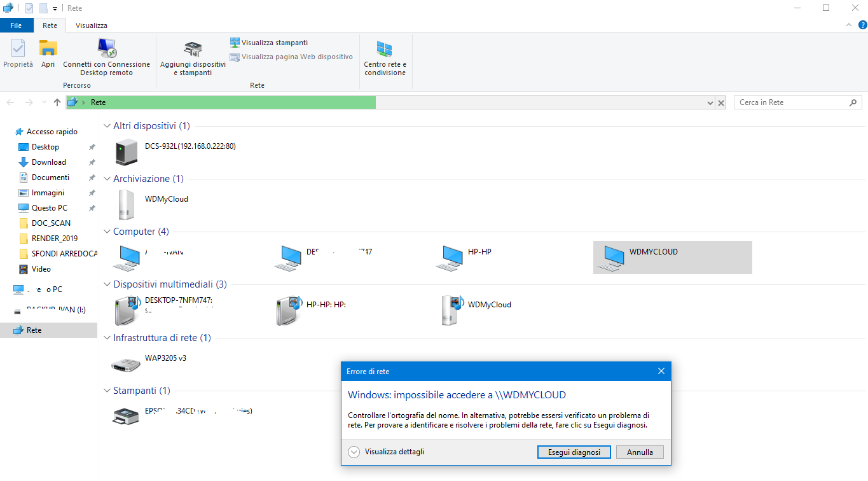Open Immagini in the navigation pane
The image size is (868, 481).
48,193
